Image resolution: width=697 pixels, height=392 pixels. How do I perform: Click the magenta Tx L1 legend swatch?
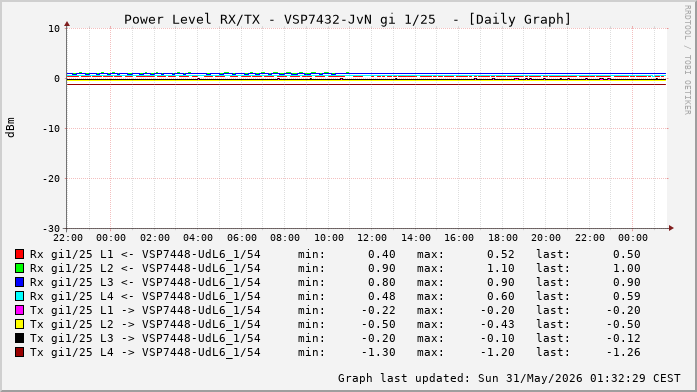[x=19, y=310]
